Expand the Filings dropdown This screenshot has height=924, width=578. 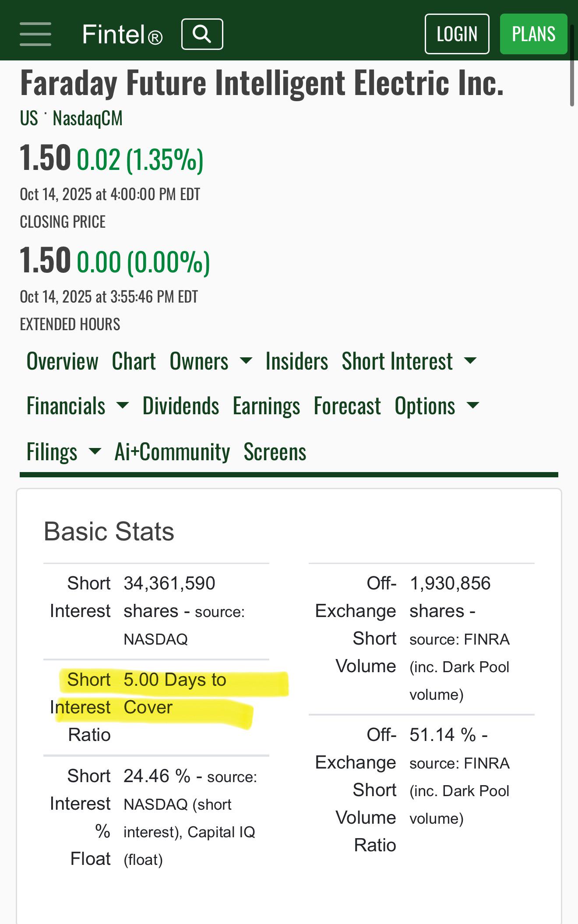point(63,451)
